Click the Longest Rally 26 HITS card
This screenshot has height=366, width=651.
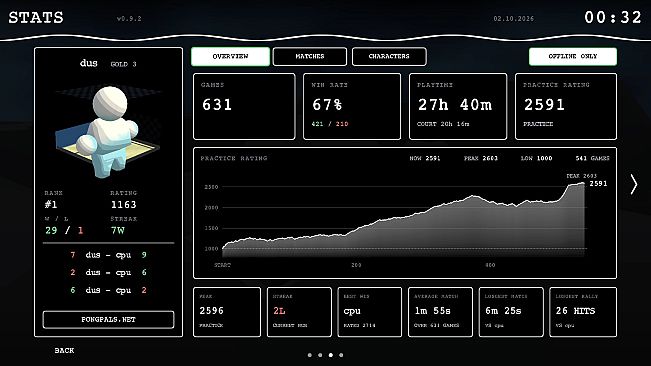click(583, 312)
